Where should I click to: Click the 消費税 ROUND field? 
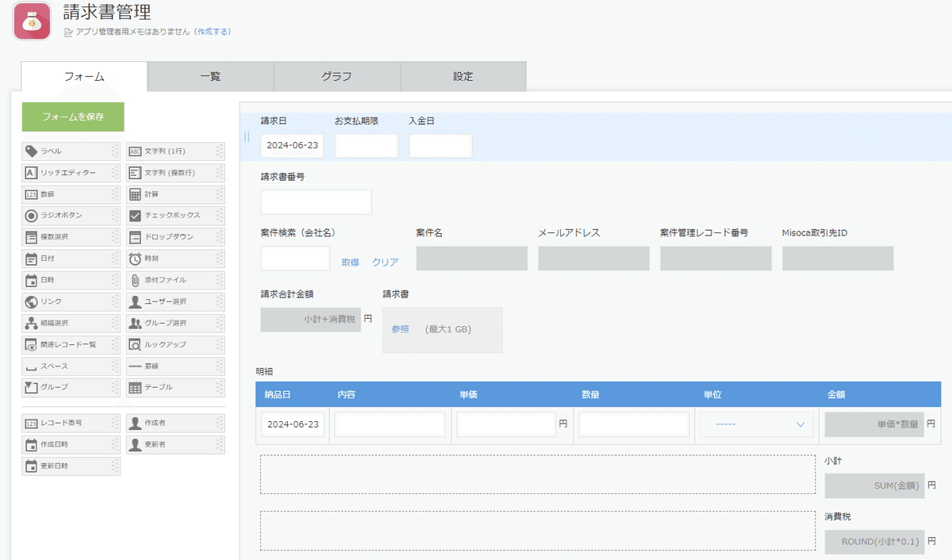(x=874, y=542)
